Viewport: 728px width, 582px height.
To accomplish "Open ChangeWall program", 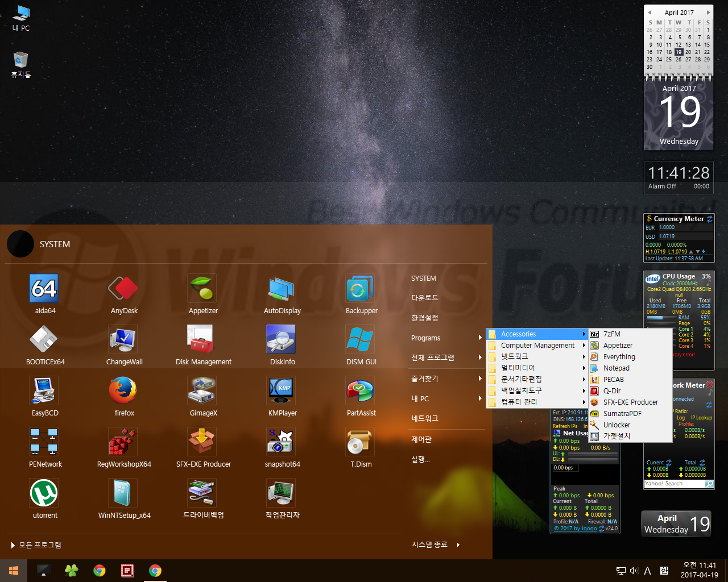I will [124, 346].
